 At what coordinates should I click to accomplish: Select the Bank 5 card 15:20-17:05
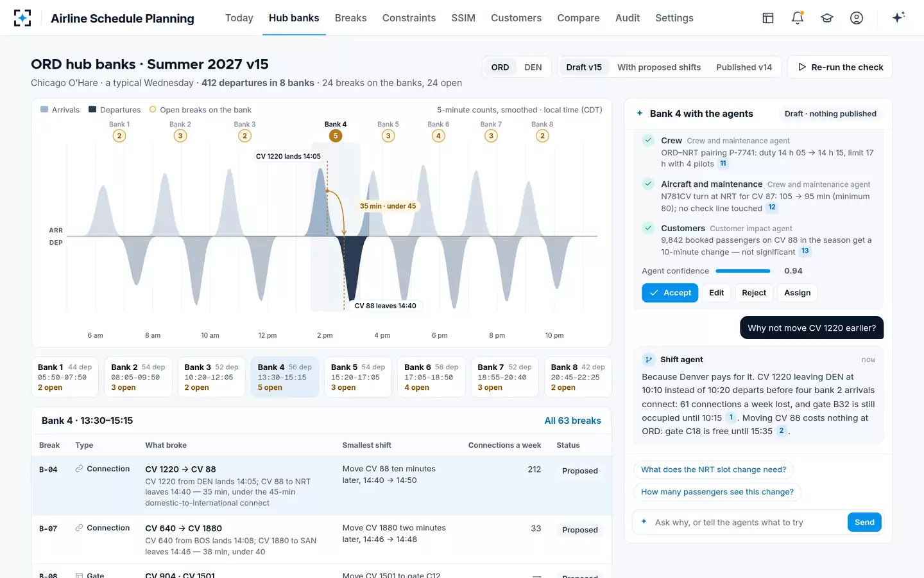357,377
